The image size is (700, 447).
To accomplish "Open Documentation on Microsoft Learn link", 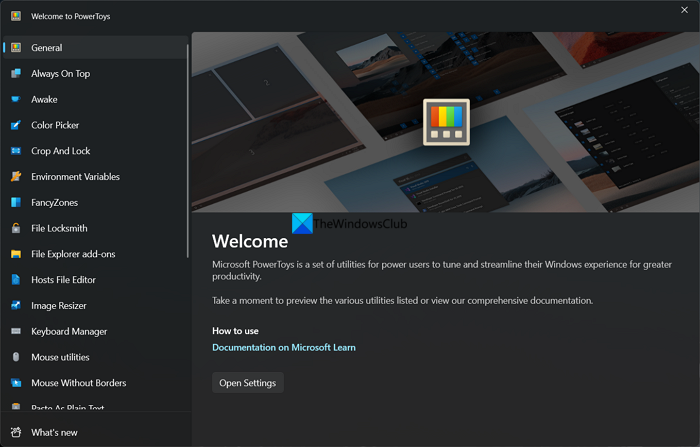I will (284, 347).
